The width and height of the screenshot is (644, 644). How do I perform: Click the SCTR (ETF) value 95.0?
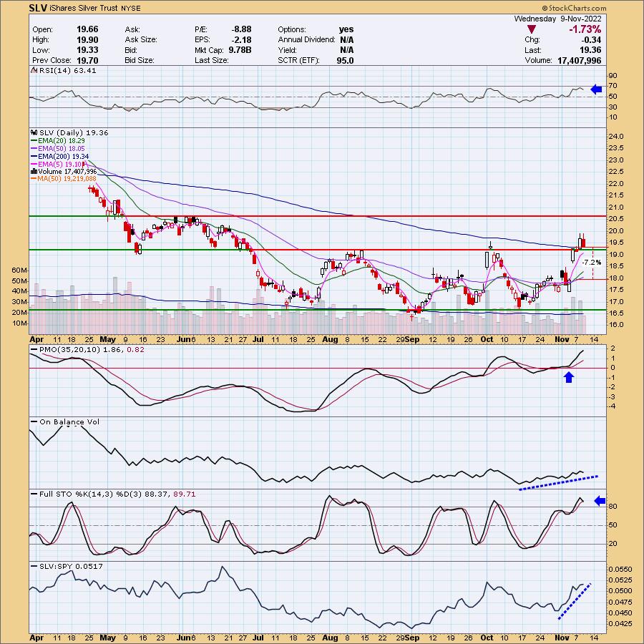tap(346, 60)
